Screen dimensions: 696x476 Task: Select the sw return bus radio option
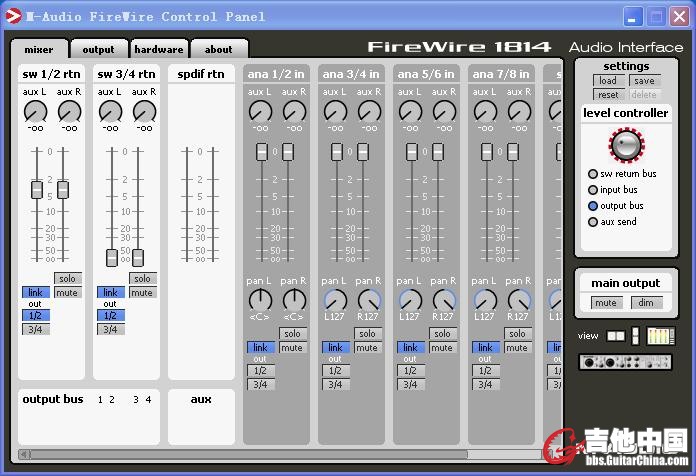tap(593, 174)
